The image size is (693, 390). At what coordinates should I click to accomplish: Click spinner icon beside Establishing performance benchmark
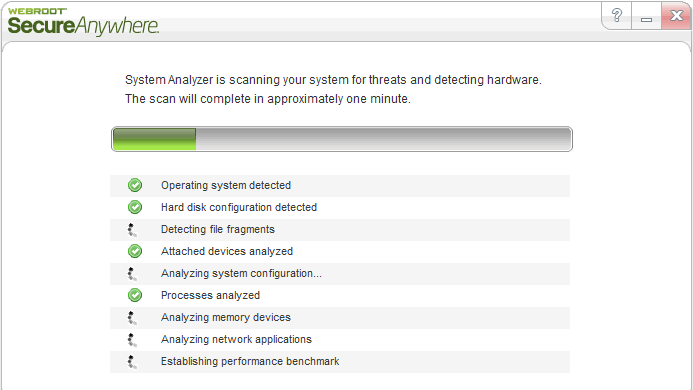point(132,362)
